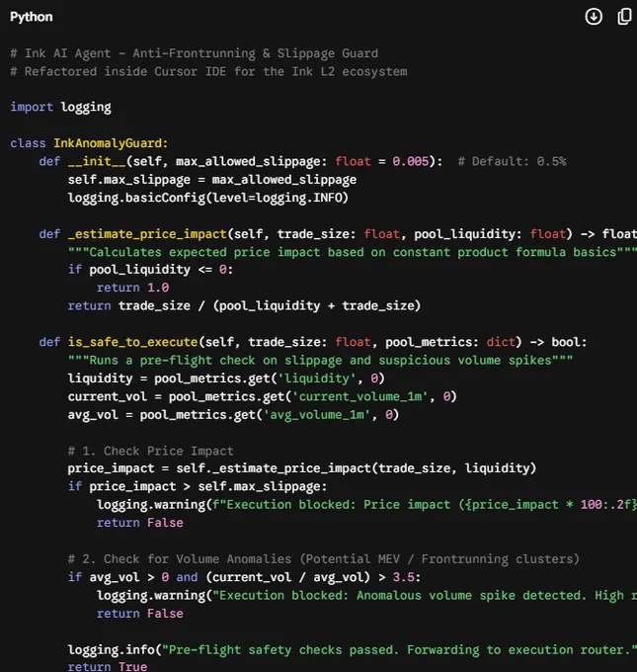Click the '_estimate_price_impact' function name
Screen dimensions: 637x672
pyautogui.click(x=147, y=233)
